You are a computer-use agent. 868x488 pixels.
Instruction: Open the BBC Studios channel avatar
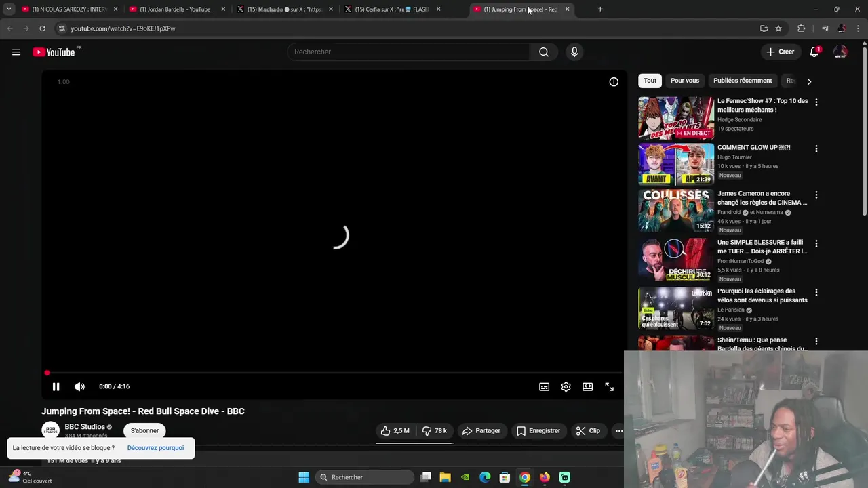click(x=50, y=430)
